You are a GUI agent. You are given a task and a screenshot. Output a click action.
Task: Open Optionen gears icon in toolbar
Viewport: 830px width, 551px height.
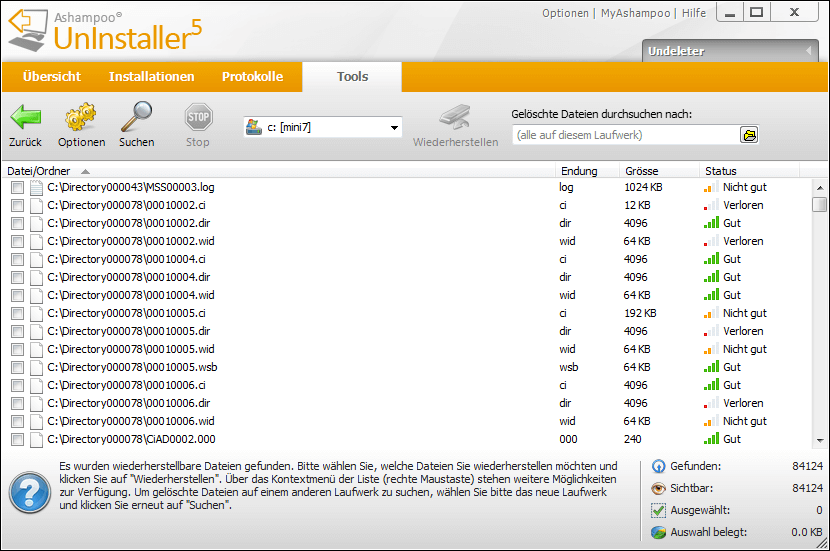(80, 118)
